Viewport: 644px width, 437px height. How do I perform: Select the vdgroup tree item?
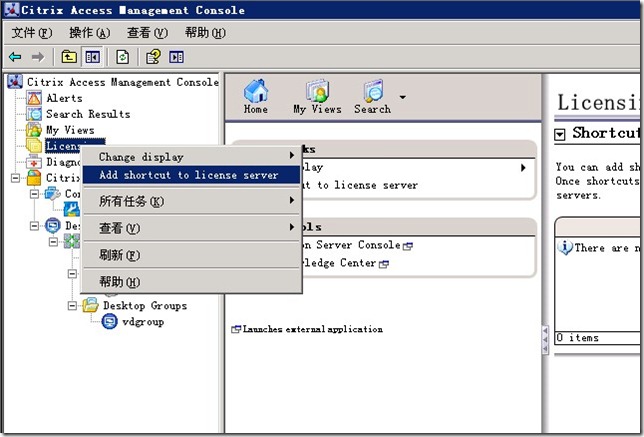point(143,322)
